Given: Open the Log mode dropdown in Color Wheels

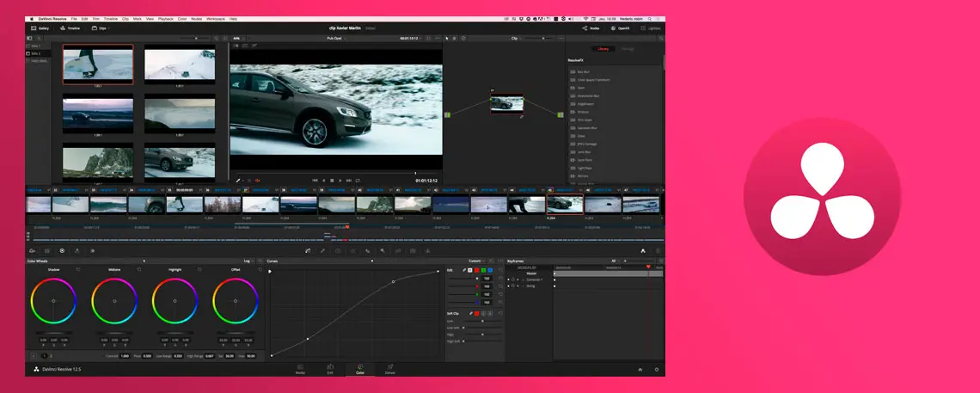Looking at the screenshot, I should tap(248, 261).
